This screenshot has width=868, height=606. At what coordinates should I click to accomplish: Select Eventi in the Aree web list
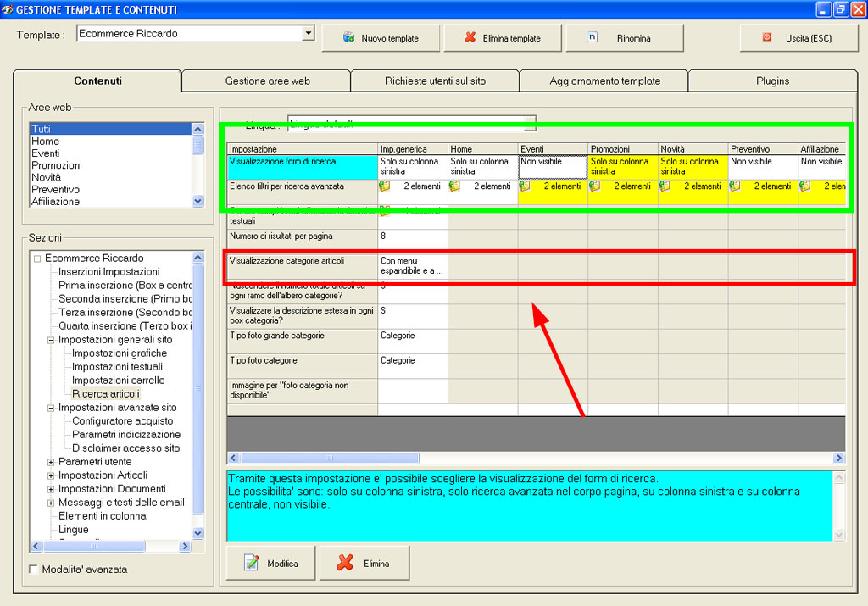110,153
